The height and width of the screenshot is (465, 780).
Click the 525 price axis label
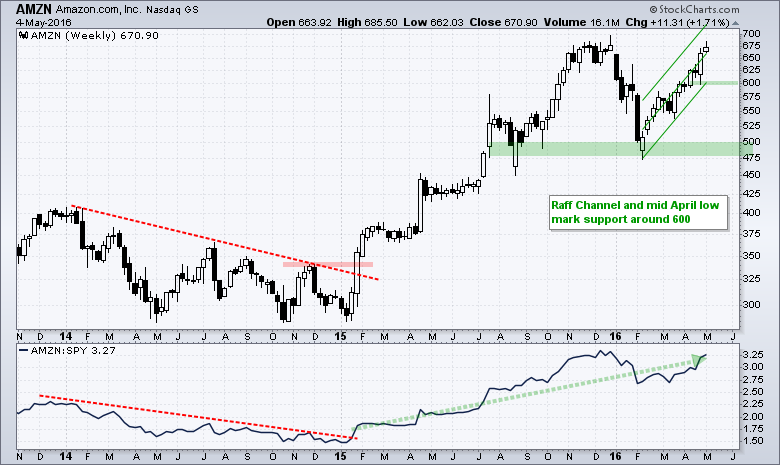click(751, 125)
